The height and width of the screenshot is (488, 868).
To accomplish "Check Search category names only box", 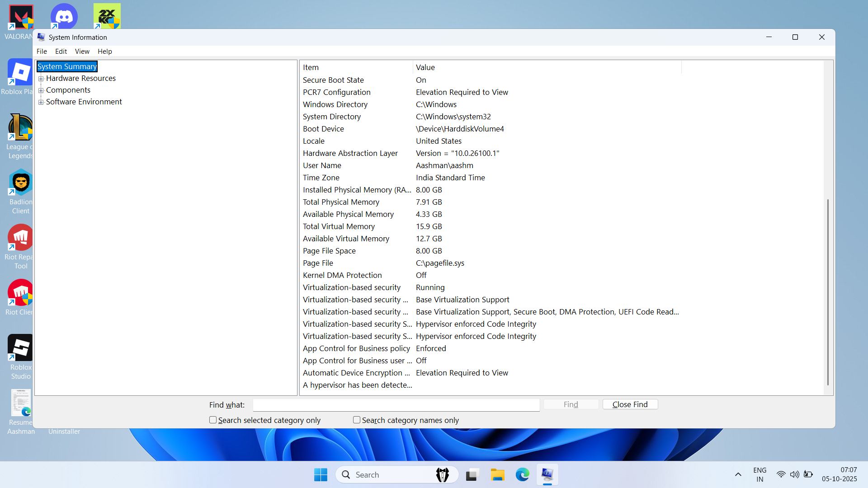I will 357,420.
